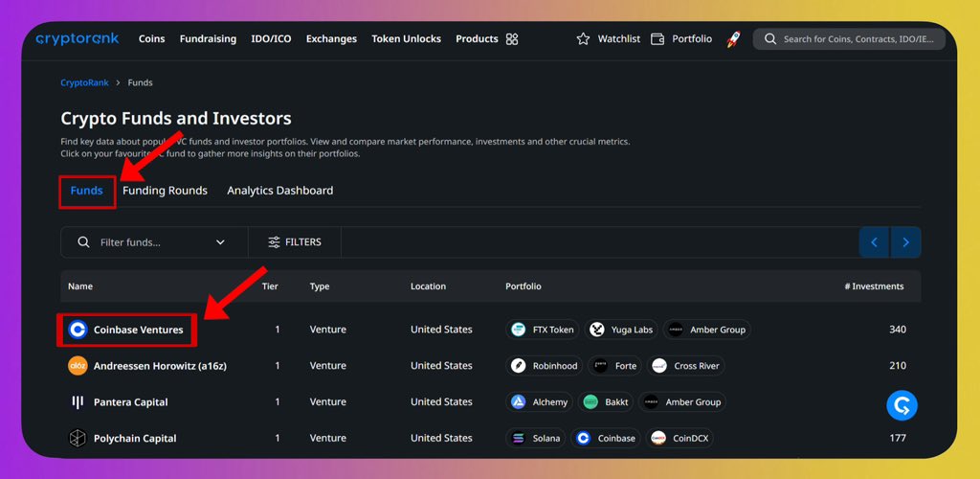Click the Yuga Labs logo icon
The height and width of the screenshot is (479, 980).
pos(597,330)
